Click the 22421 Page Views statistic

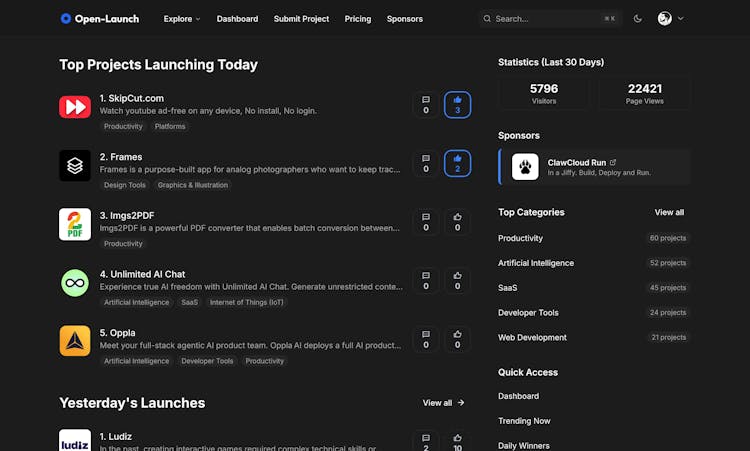(x=644, y=94)
